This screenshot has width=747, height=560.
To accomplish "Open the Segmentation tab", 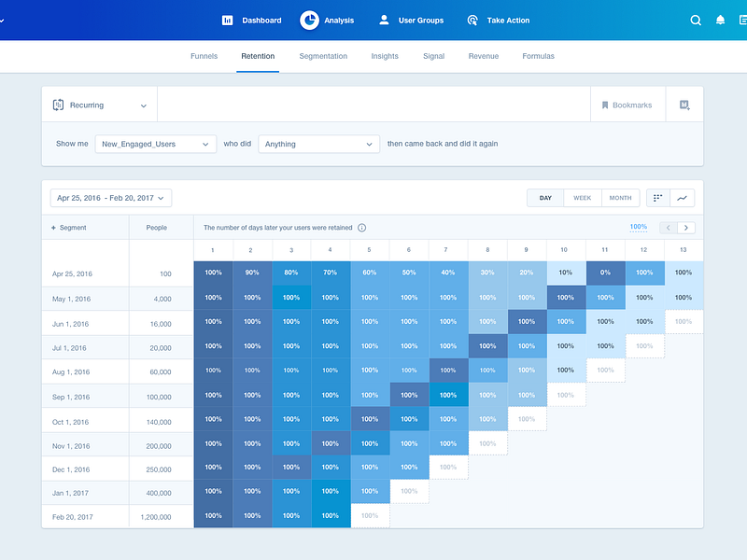I will 323,56.
